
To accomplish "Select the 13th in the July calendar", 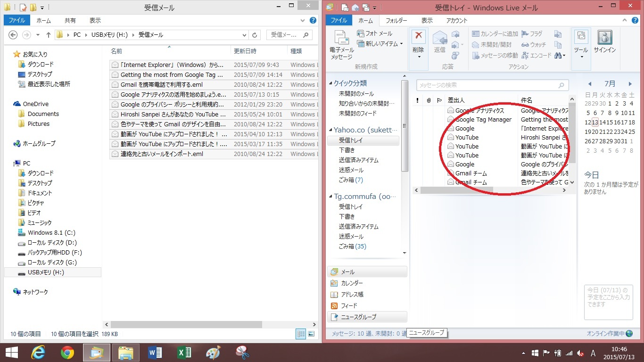I will point(595,123).
